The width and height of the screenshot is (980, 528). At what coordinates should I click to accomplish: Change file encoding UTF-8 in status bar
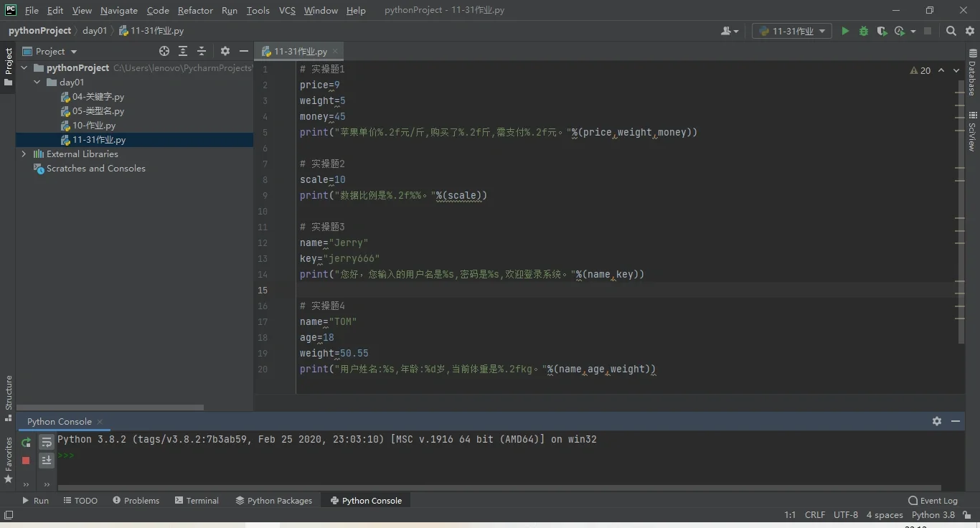(x=846, y=514)
